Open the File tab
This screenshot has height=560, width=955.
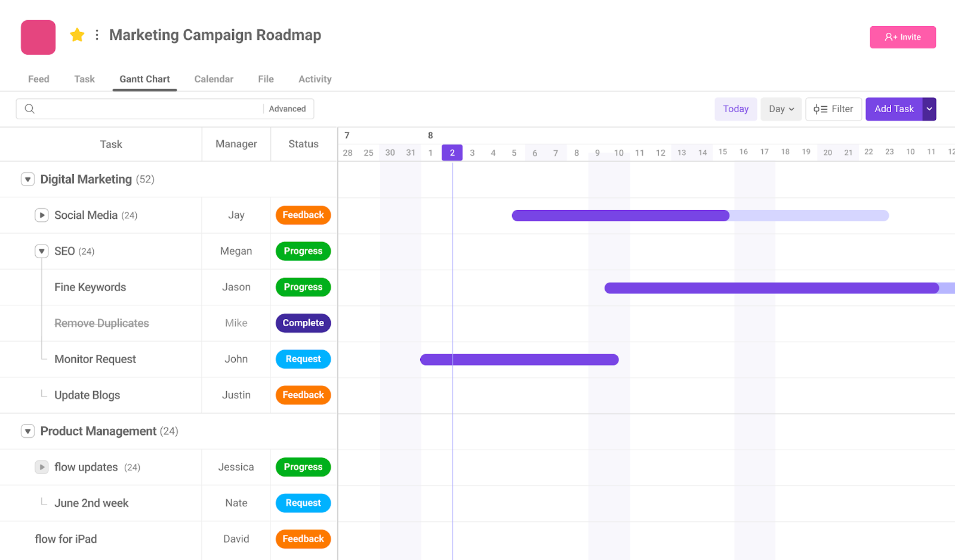(266, 79)
